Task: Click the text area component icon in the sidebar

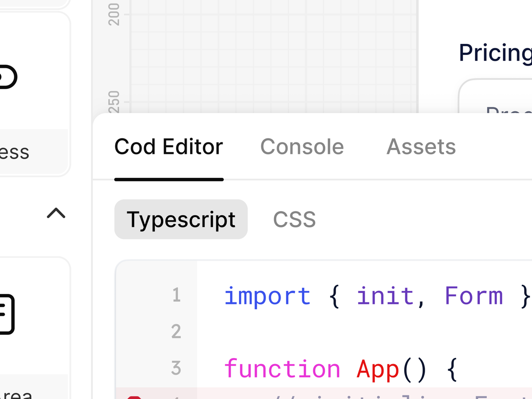Action: (7, 314)
